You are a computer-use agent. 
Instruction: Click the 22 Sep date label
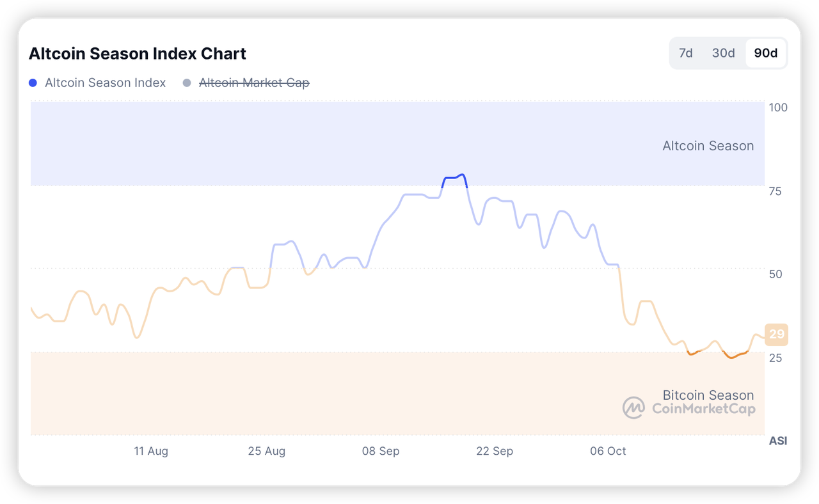click(495, 451)
